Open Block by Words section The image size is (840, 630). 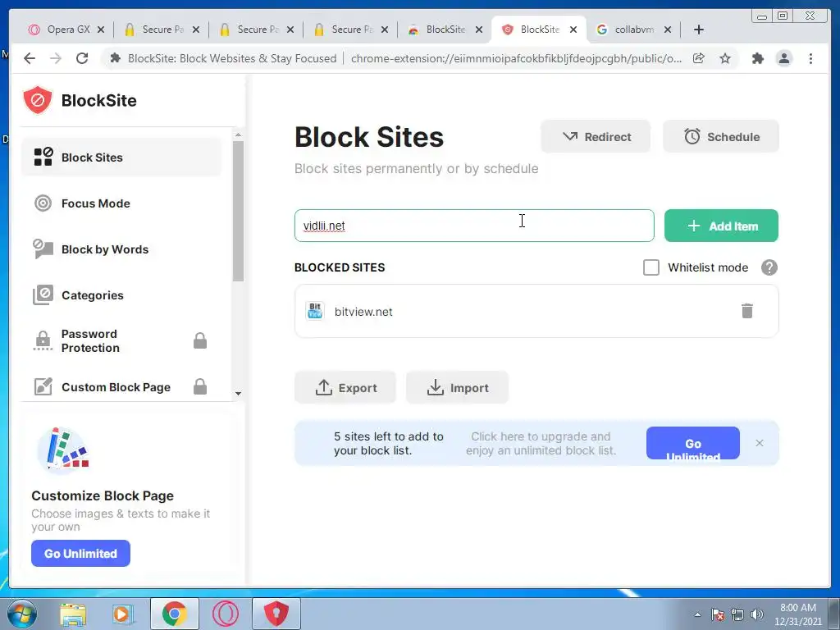tap(121, 249)
